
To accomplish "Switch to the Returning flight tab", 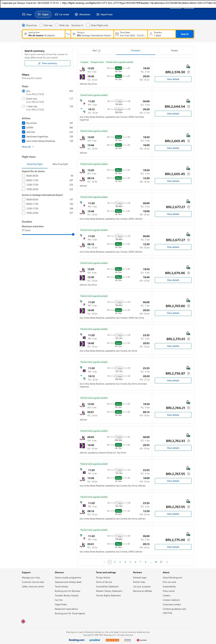I will [60, 164].
